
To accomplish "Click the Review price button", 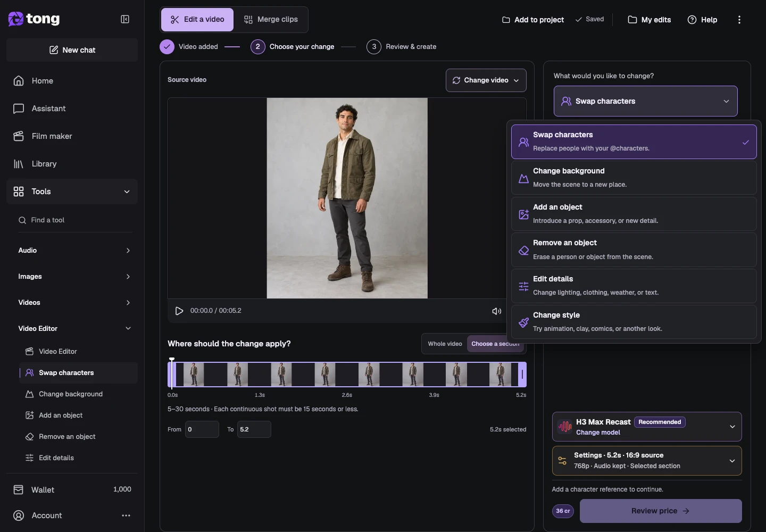I will click(x=661, y=511).
